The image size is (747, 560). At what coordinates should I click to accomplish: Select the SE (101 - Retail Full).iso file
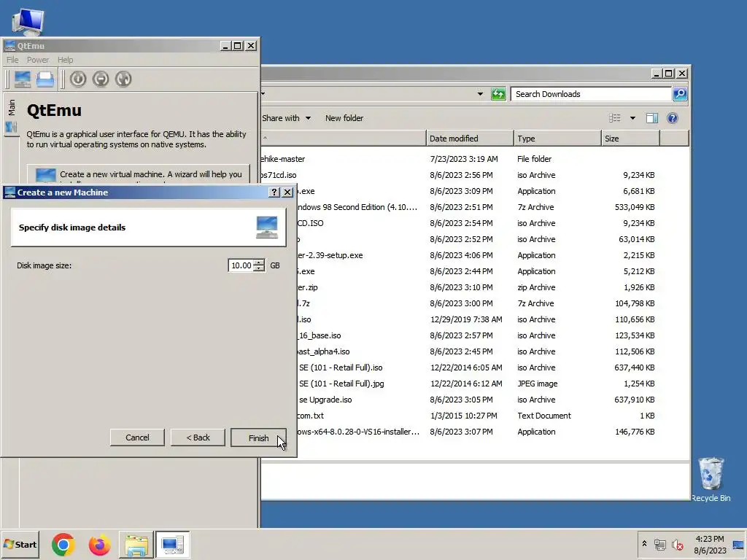tap(341, 367)
